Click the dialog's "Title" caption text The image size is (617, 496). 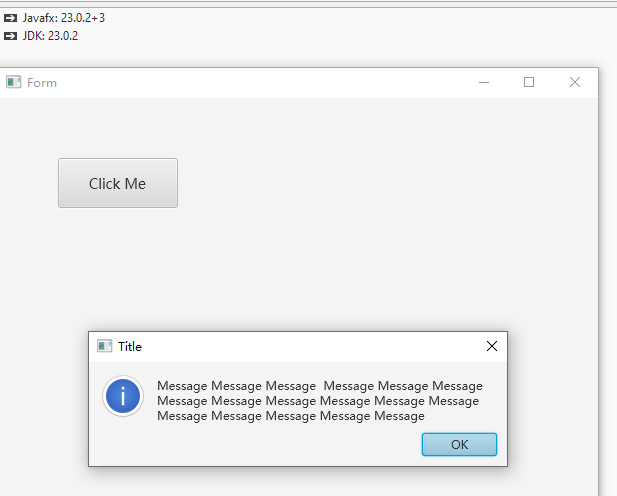tap(130, 347)
